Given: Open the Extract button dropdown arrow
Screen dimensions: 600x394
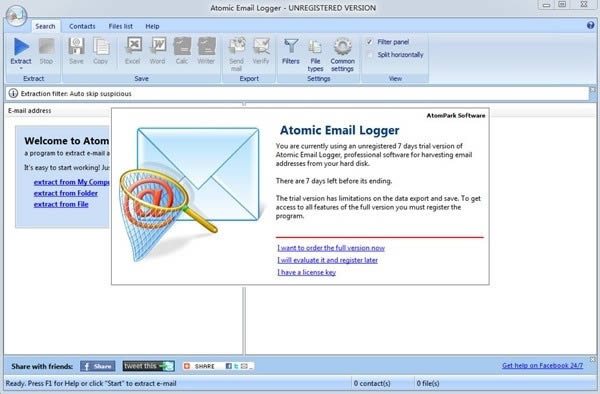Looking at the screenshot, I should pos(21,68).
